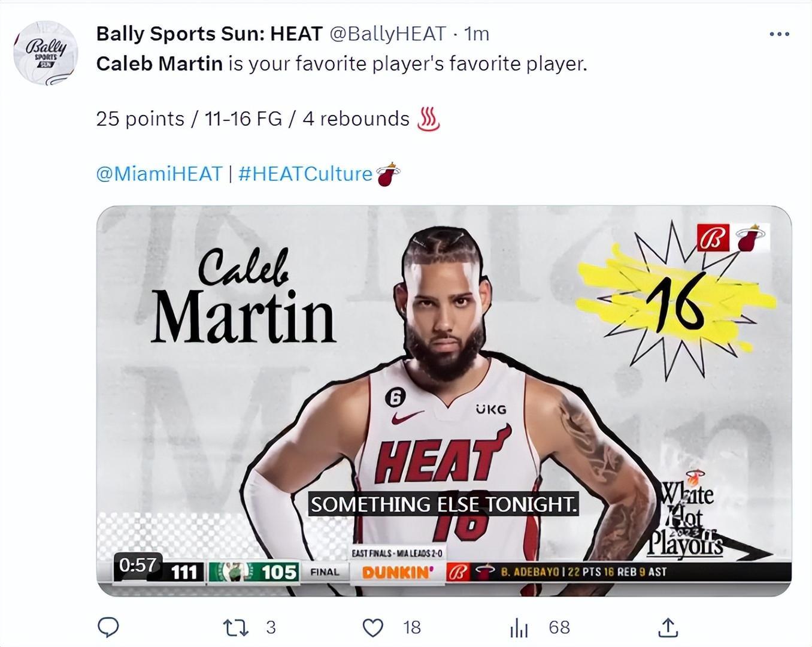812x647 pixels.
Task: Click the share upload icon
Action: pyautogui.click(x=668, y=627)
